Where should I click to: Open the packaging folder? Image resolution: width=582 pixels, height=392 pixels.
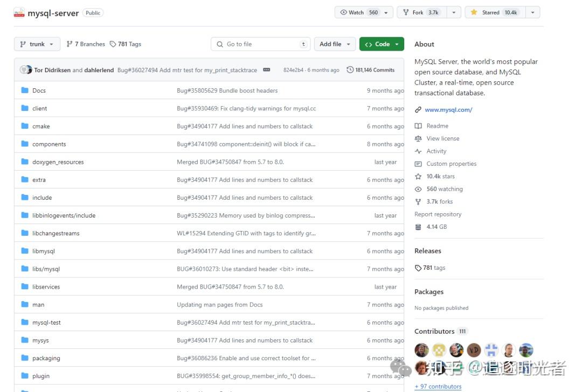pos(46,358)
